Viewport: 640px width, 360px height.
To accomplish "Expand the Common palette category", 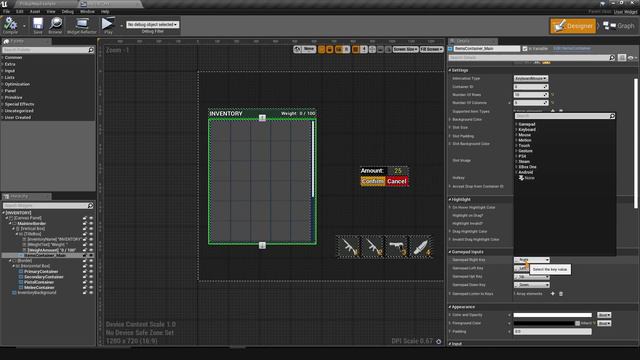I will (2, 58).
